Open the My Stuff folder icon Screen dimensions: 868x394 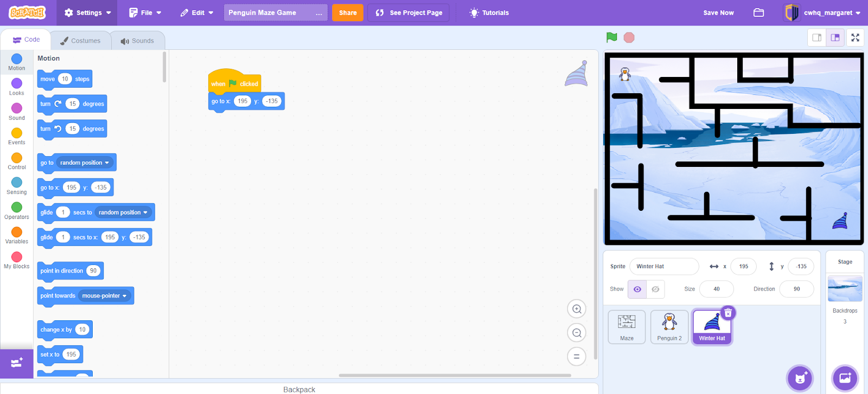pos(759,12)
